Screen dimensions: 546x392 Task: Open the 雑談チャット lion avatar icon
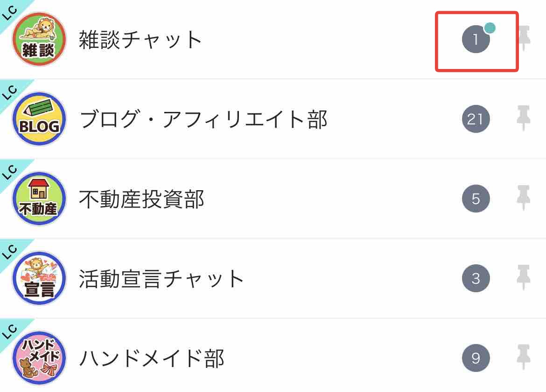[39, 39]
